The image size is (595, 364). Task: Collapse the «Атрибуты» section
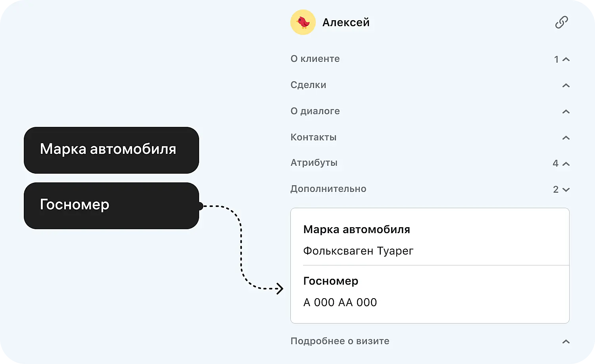tap(566, 163)
